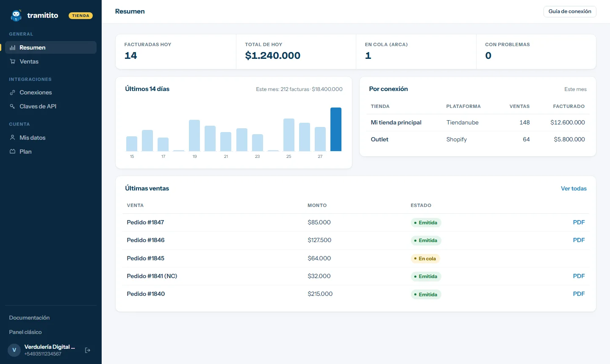The width and height of the screenshot is (610, 364).
Task: Click the V avatar circle
Action: (x=14, y=350)
